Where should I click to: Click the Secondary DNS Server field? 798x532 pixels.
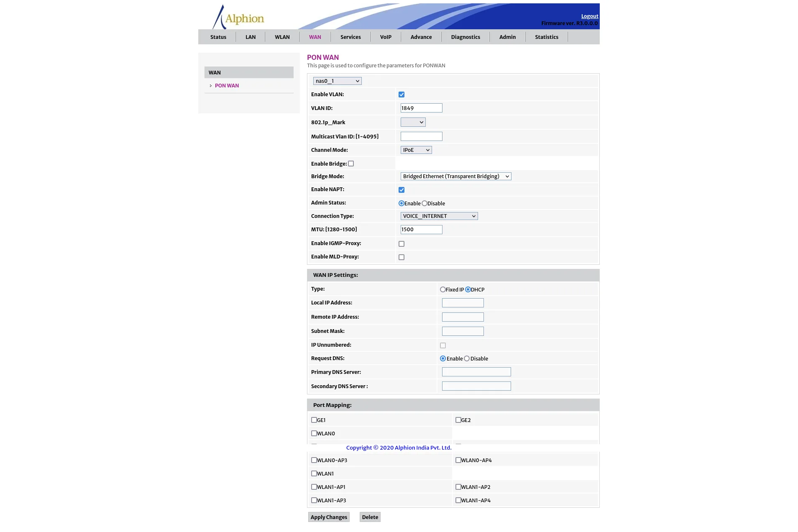[x=476, y=386]
